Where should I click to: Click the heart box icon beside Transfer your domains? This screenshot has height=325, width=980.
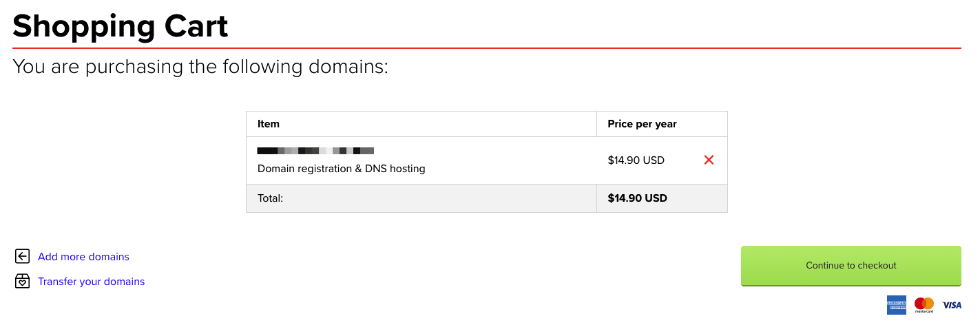22,282
